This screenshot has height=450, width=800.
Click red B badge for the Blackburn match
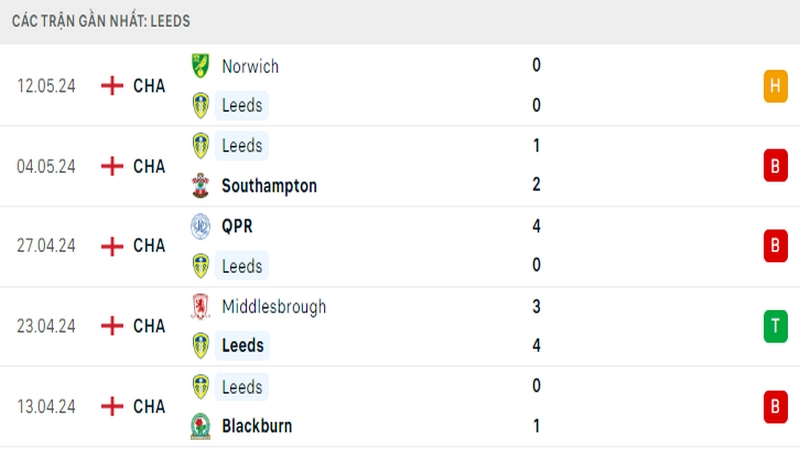pyautogui.click(x=776, y=407)
